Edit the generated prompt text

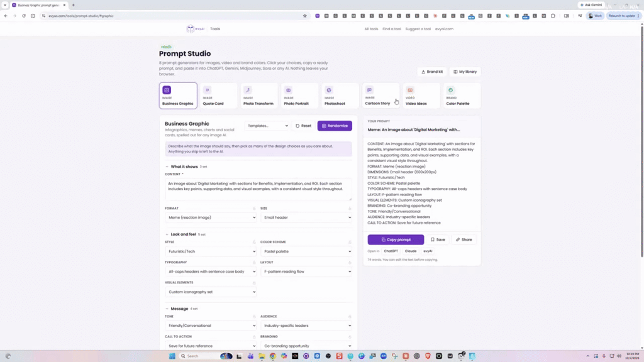(422, 183)
